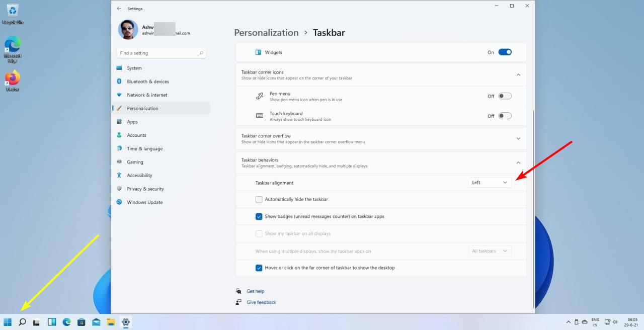The height and width of the screenshot is (330, 644).
Task: Show hidden tray icons chevron
Action: [x=569, y=322]
